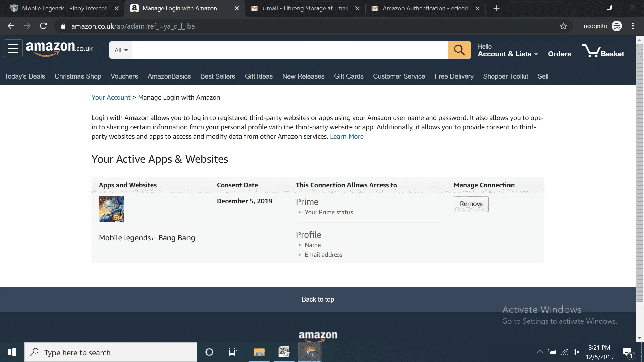This screenshot has width=644, height=362.
Task: Close the Amazon Authentication tab
Action: (477, 8)
